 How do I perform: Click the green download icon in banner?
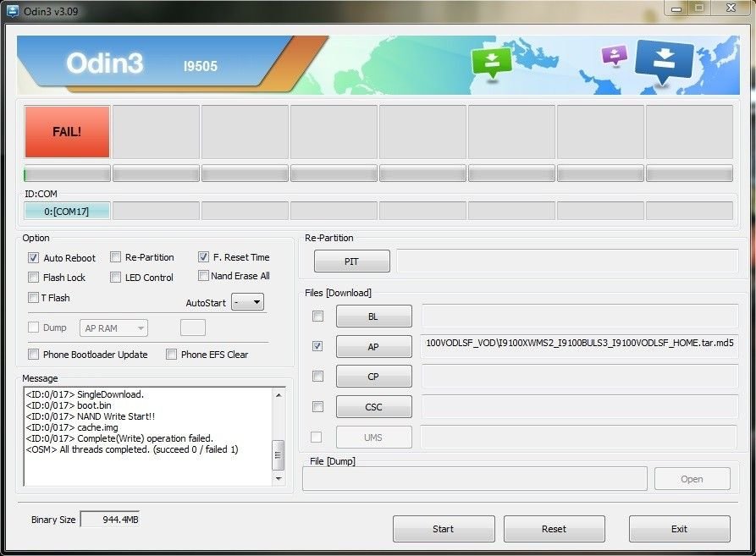point(493,62)
